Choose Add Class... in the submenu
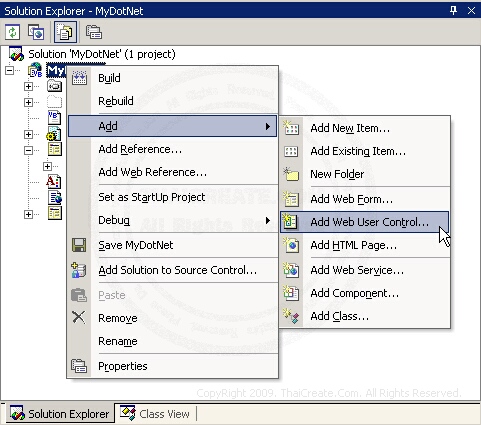This screenshot has width=481, height=425. 365,316
